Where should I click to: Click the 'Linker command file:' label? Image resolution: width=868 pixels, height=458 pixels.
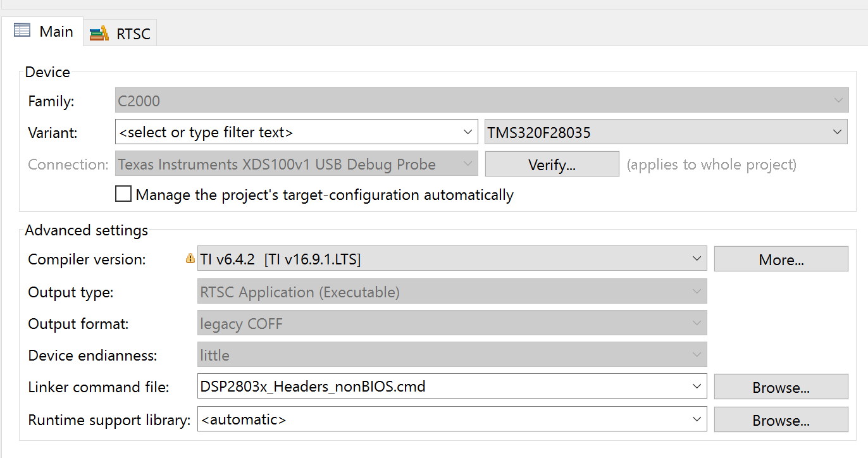[x=99, y=387]
